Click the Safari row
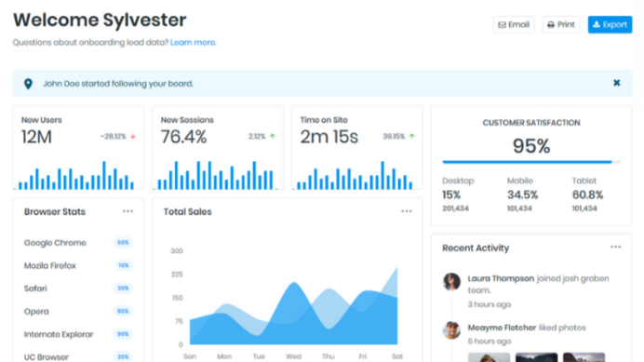The height and width of the screenshot is (362, 644). tap(78, 288)
